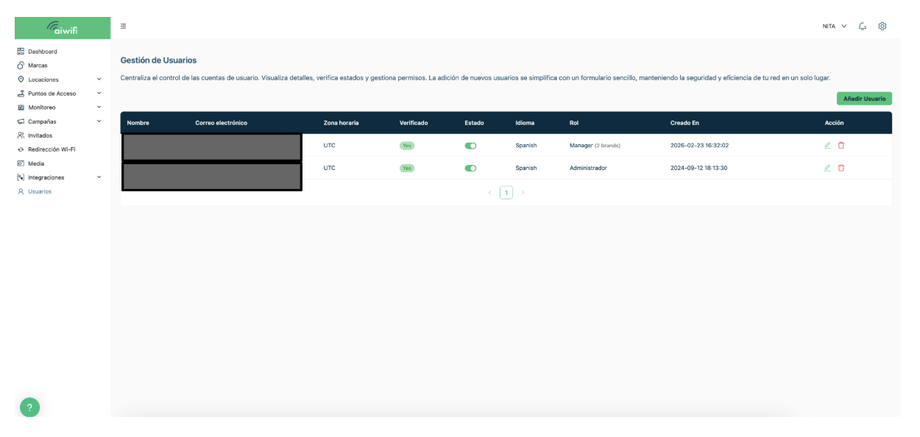The height and width of the screenshot is (437, 920).
Task: Click the Estado column header
Action: point(474,123)
